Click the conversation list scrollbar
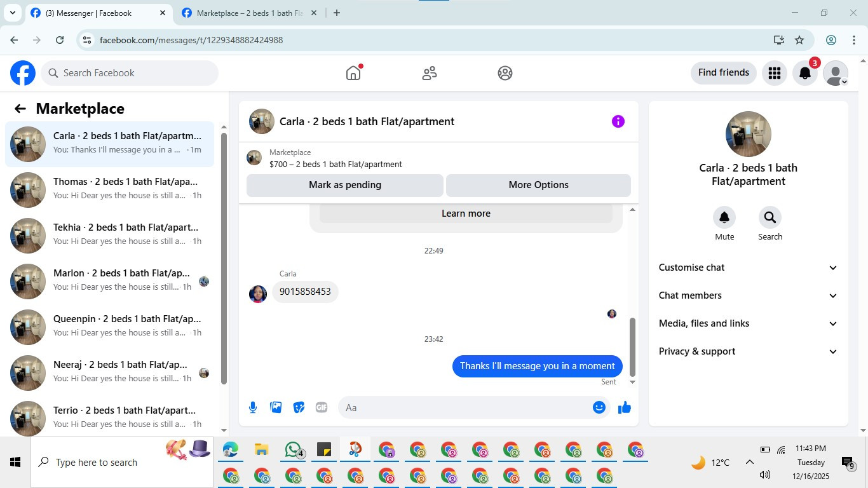This screenshot has height=488, width=868. click(x=224, y=259)
